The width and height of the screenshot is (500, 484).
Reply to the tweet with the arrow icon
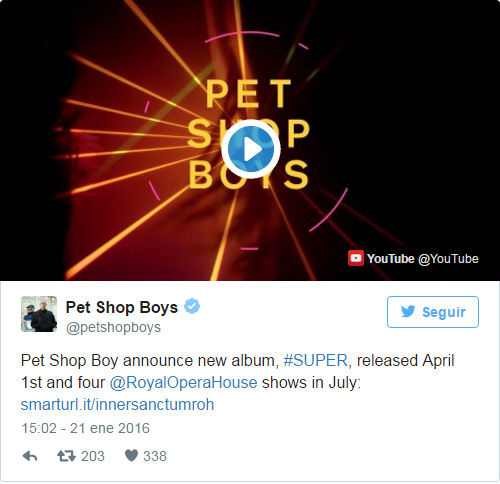point(30,456)
